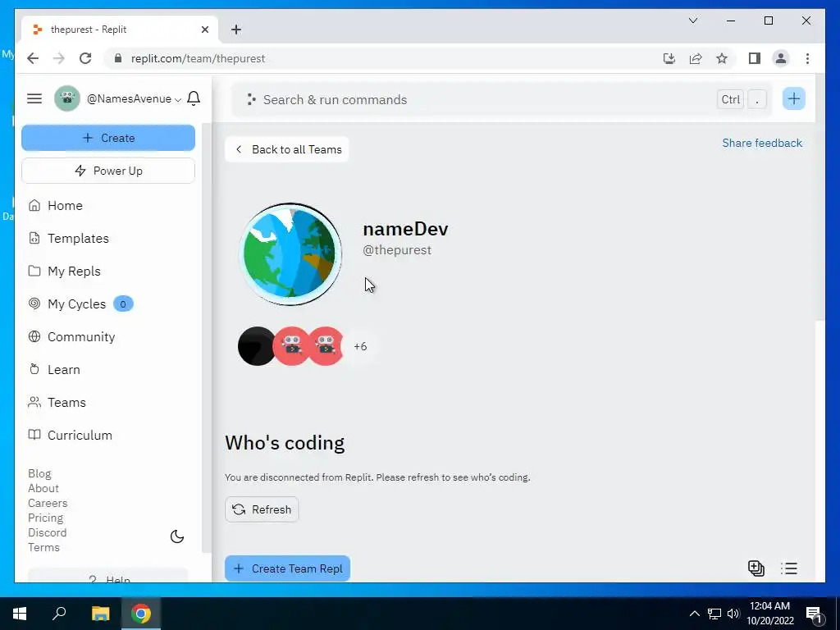840x630 pixels.
Task: Open the Pricing link
Action: click(x=46, y=518)
